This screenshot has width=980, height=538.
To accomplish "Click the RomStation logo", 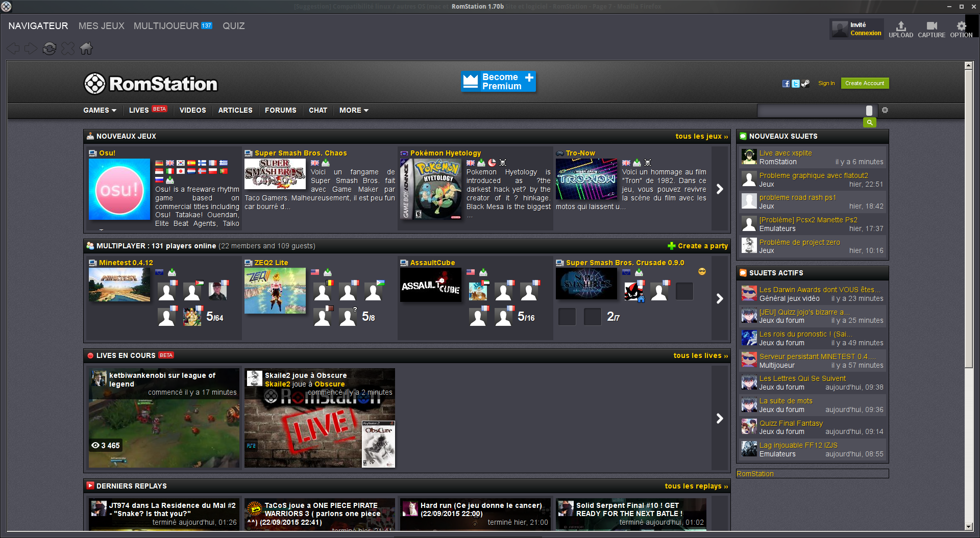I will click(151, 84).
